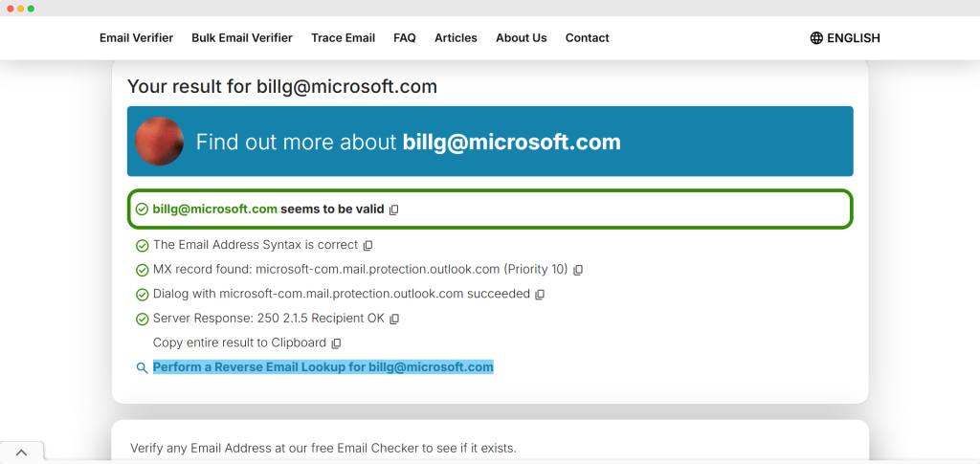Screen dimensions: 980x464
Task: Copy the MX record found line
Action: click(x=578, y=271)
